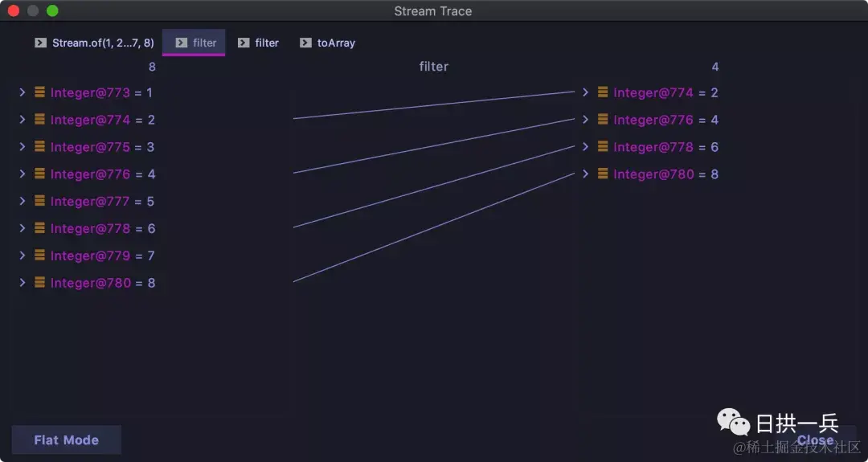Click object icon of left Integer@780
The height and width of the screenshot is (462, 868).
(40, 282)
